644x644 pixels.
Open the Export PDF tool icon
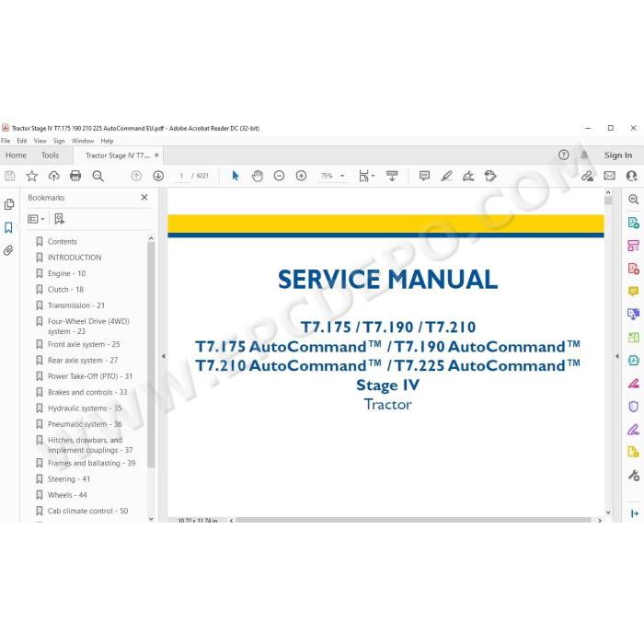[x=634, y=223]
